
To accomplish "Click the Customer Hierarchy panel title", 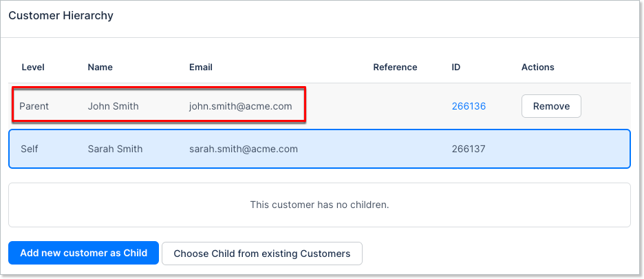I will (61, 15).
